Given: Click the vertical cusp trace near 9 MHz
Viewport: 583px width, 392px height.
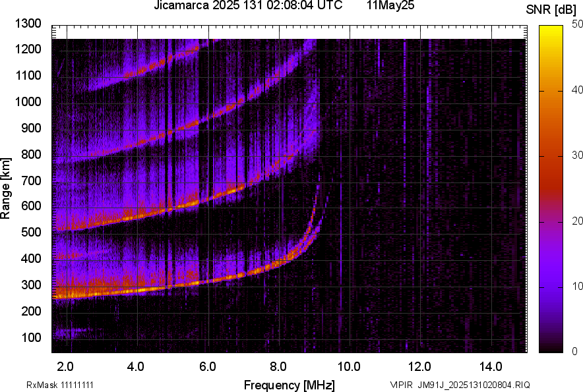Looking at the screenshot, I should click(x=315, y=208).
